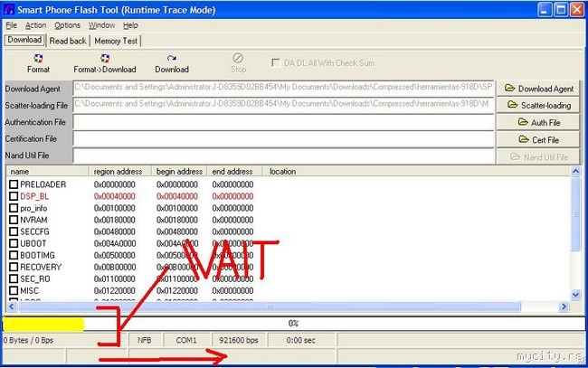Open the Help menu
This screenshot has height=368, width=588.
[x=130, y=25]
